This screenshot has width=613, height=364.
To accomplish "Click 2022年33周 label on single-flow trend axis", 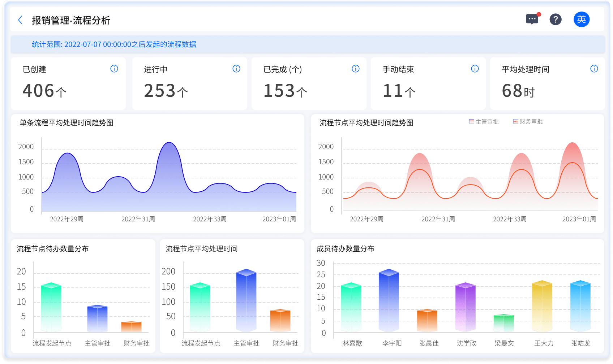I will click(x=210, y=219).
